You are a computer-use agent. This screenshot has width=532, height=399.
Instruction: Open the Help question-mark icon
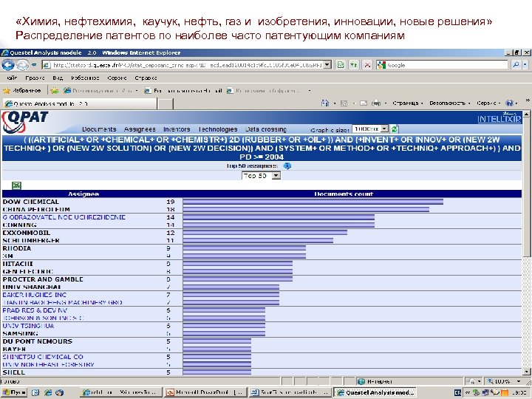509,103
